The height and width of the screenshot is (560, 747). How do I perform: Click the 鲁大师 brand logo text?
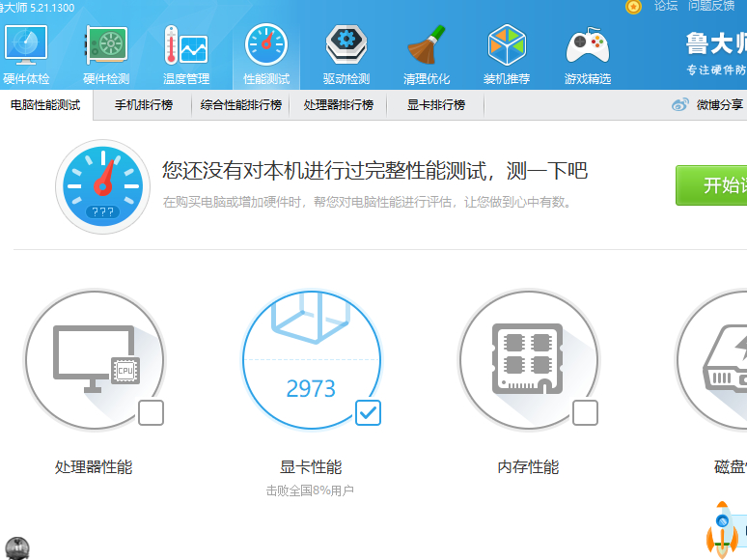pos(716,42)
